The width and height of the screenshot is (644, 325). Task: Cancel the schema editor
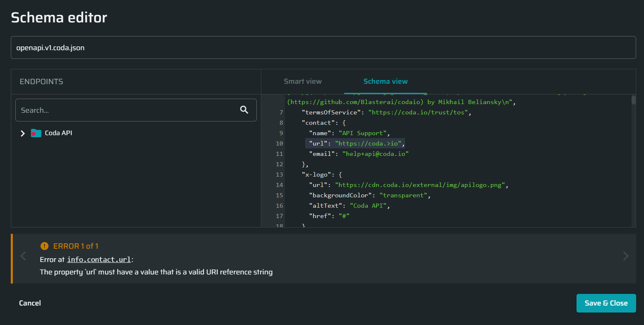click(30, 303)
